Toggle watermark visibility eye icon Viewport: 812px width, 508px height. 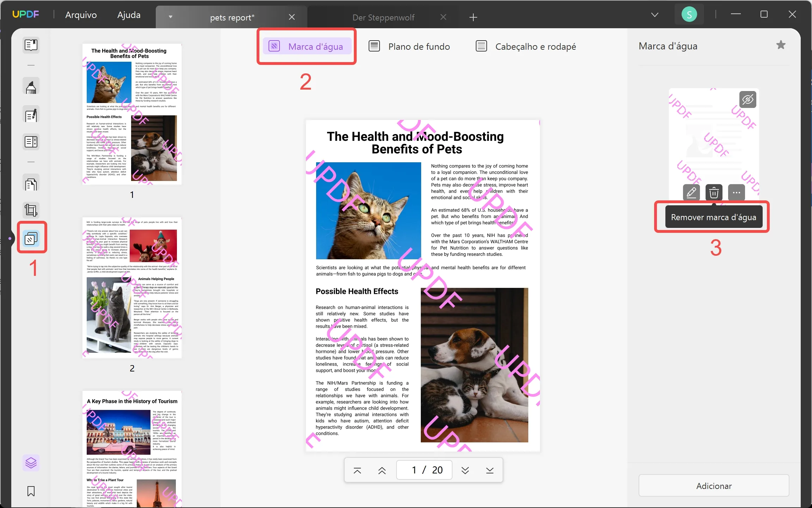[748, 99]
